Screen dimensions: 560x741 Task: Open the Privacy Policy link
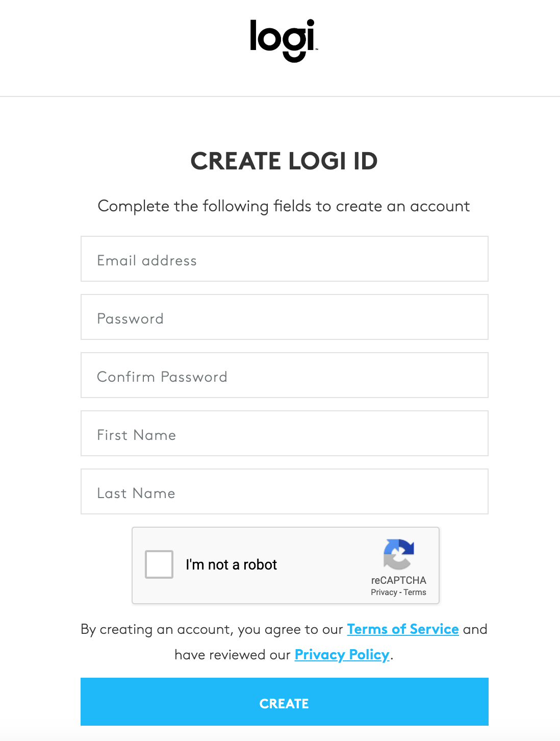342,655
